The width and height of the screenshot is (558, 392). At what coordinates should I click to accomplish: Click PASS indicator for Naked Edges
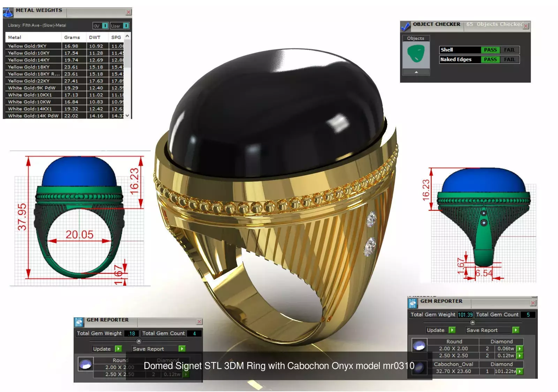[x=490, y=60]
